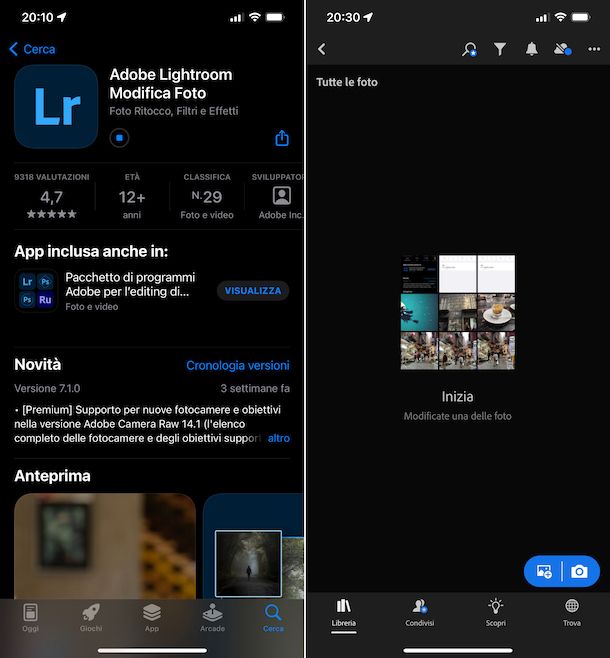Tap the Adobe Lightroom app icon
Screen dimensions: 610x658
[56, 107]
